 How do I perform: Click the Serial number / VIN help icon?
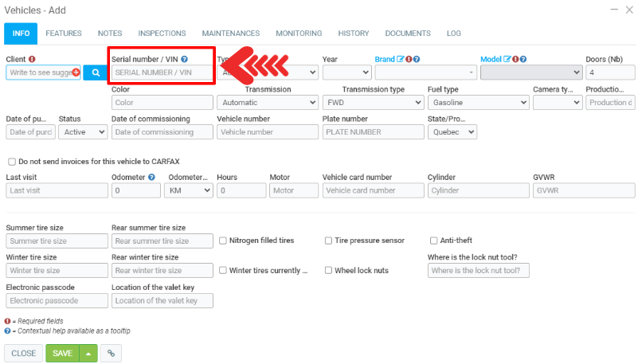pos(184,59)
